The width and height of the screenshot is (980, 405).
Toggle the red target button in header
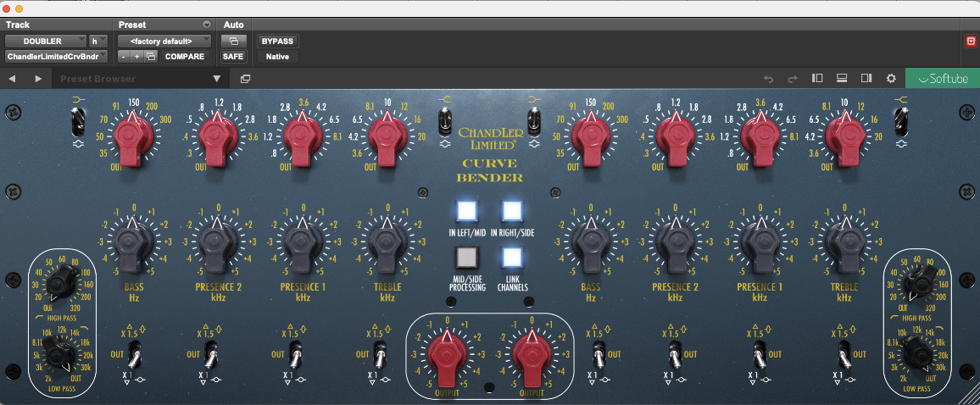pyautogui.click(x=970, y=42)
